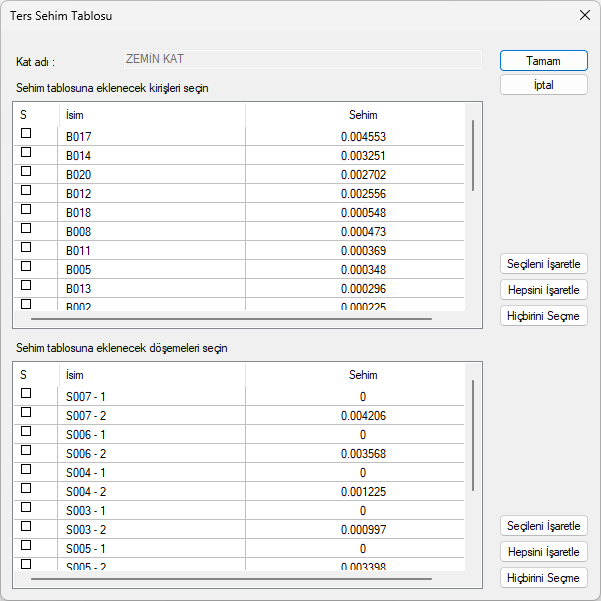Check the checkbox for beam B017

(26, 134)
